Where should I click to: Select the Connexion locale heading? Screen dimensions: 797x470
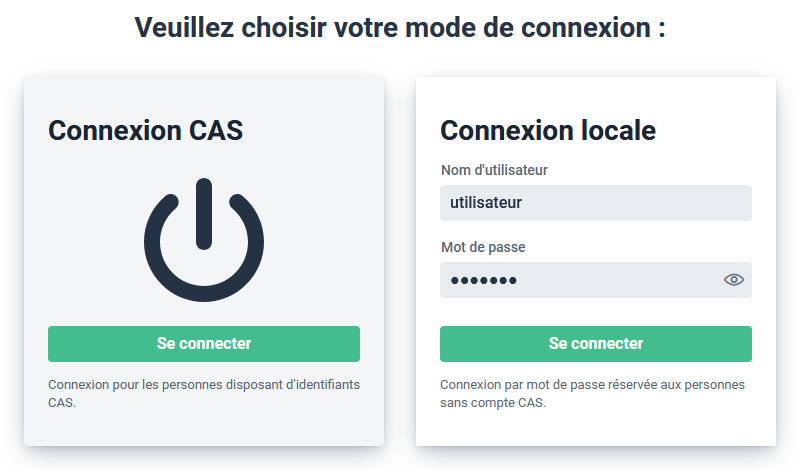click(x=548, y=130)
